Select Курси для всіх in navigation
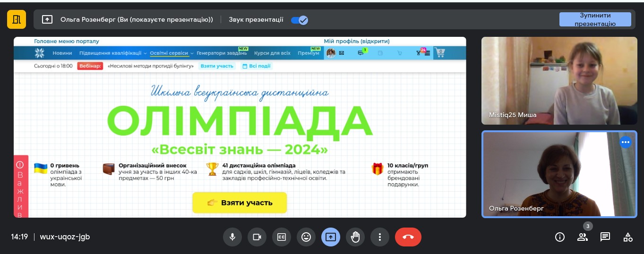Screen dimensions: 644x254 point(272,53)
